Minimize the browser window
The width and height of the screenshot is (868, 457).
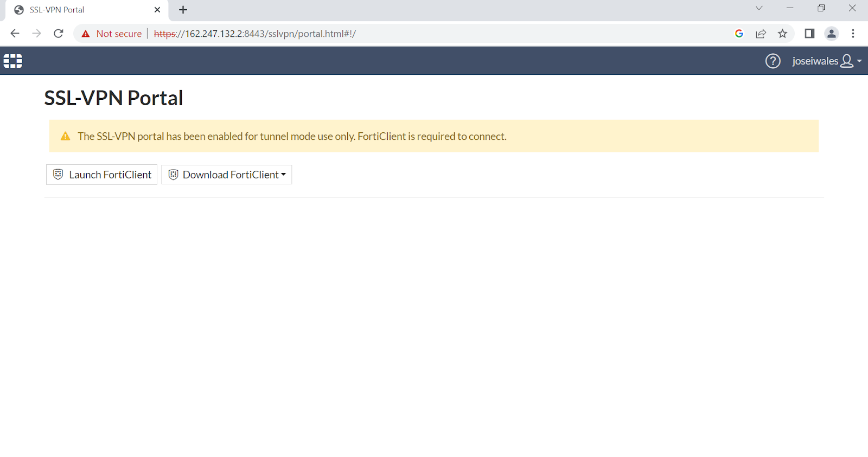pyautogui.click(x=790, y=8)
